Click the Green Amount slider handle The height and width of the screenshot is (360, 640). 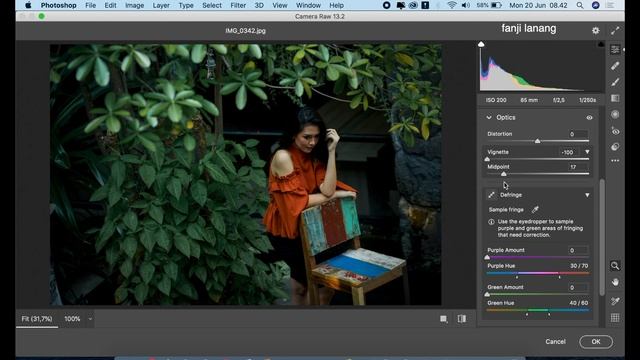click(x=487, y=294)
